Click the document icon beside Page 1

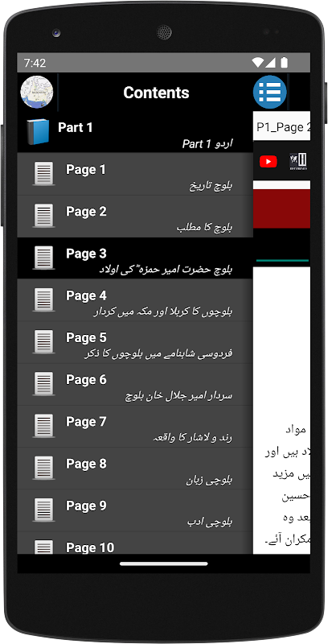pyautogui.click(x=43, y=174)
